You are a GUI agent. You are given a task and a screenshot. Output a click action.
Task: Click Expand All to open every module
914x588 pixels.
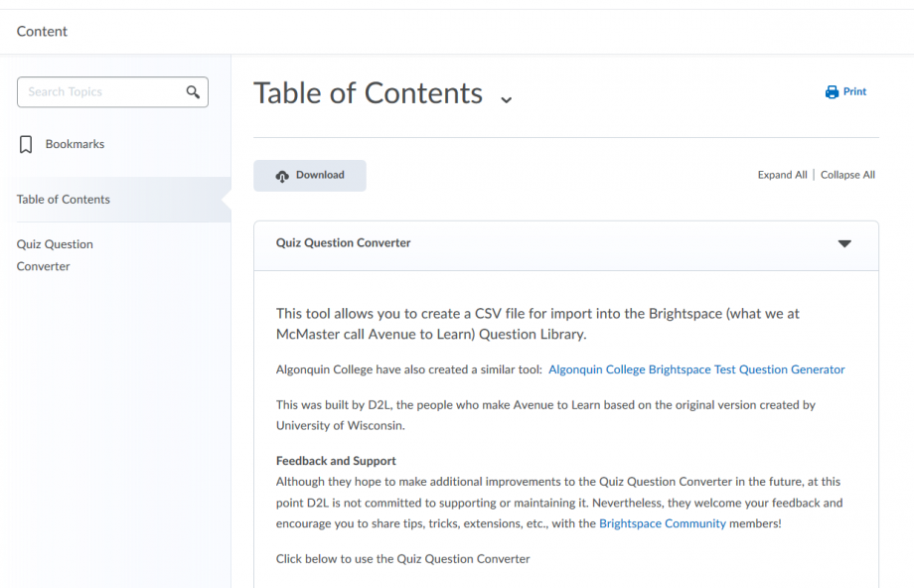point(782,174)
